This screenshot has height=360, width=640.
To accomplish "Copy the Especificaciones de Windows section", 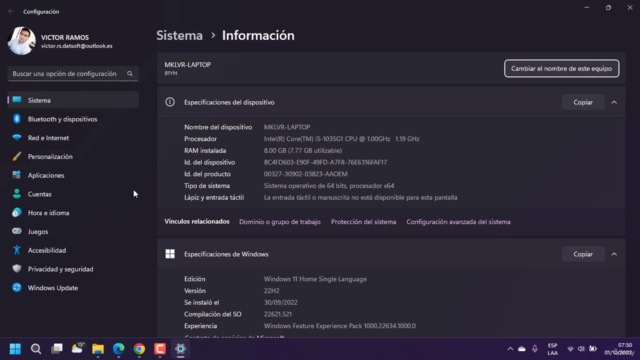I will pos(583,254).
